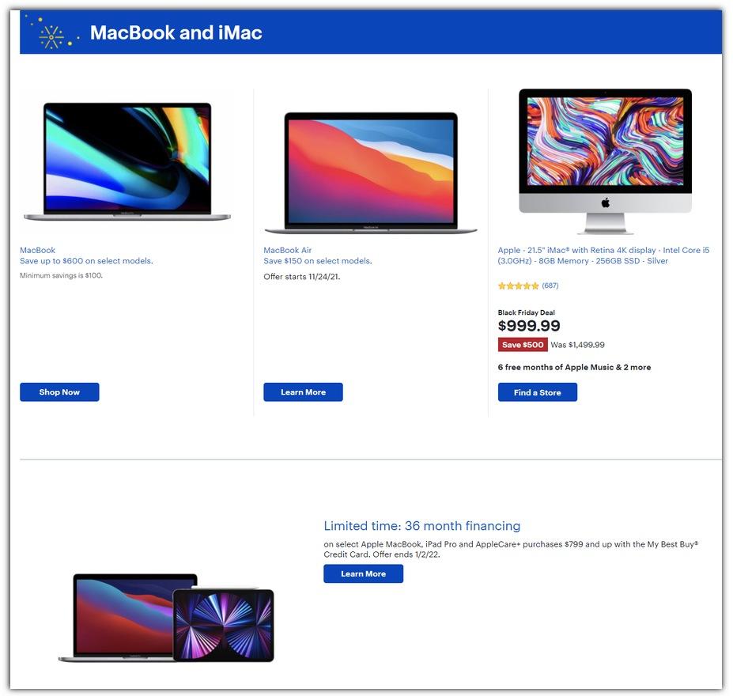Screen dimensions: 733x700
Task: Click the five-star rating icons
Action: click(x=519, y=286)
